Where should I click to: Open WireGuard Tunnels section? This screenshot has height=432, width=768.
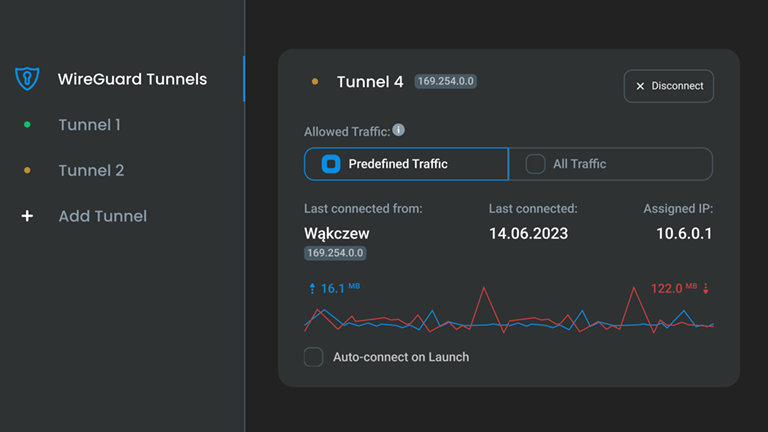coord(132,79)
